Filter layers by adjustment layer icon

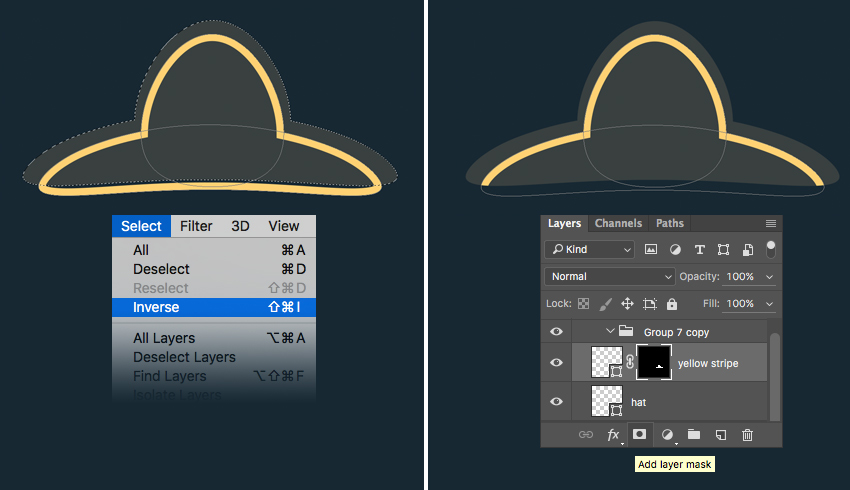(675, 249)
